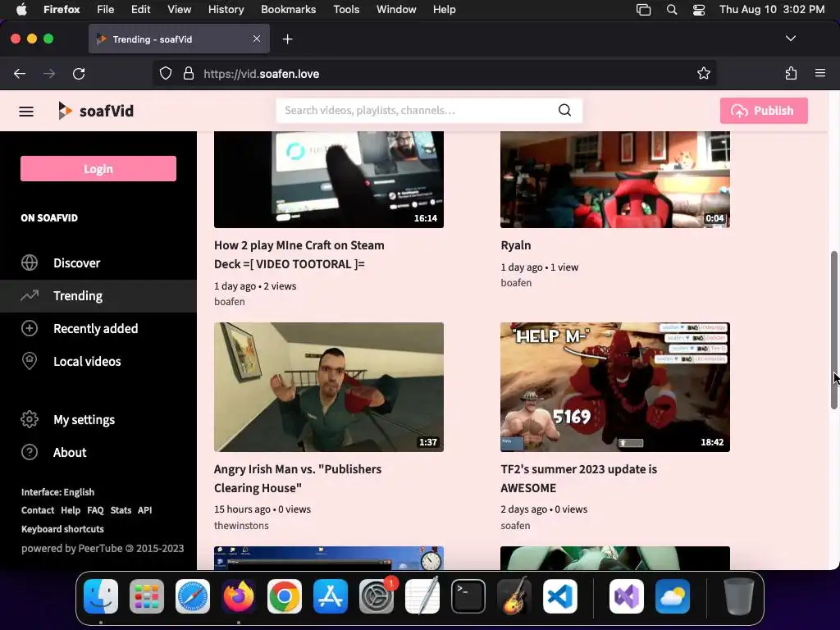Image resolution: width=840 pixels, height=630 pixels.
Task: Click the My settings gear icon
Action: click(x=30, y=419)
